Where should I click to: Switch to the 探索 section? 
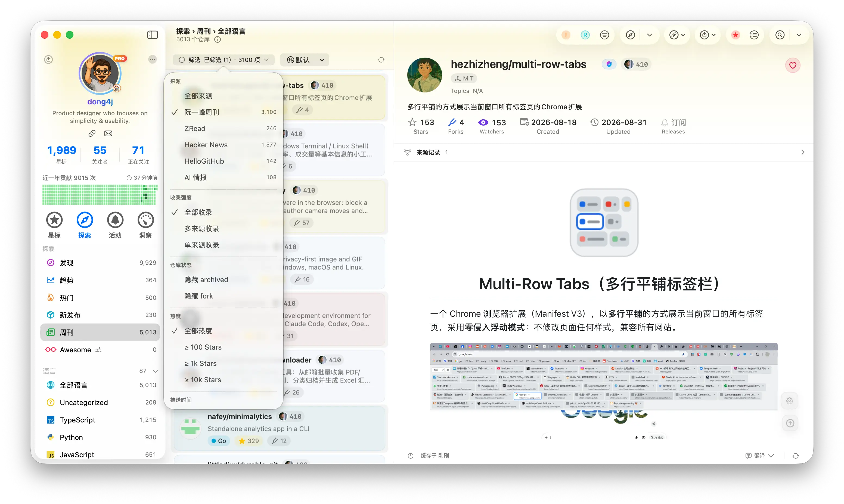(85, 226)
